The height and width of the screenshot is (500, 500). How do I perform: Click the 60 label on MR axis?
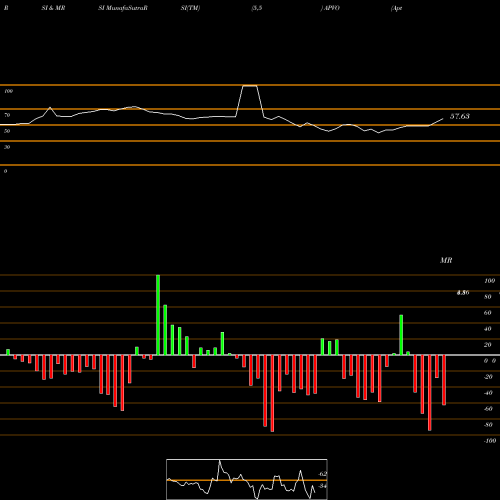tap(488, 313)
